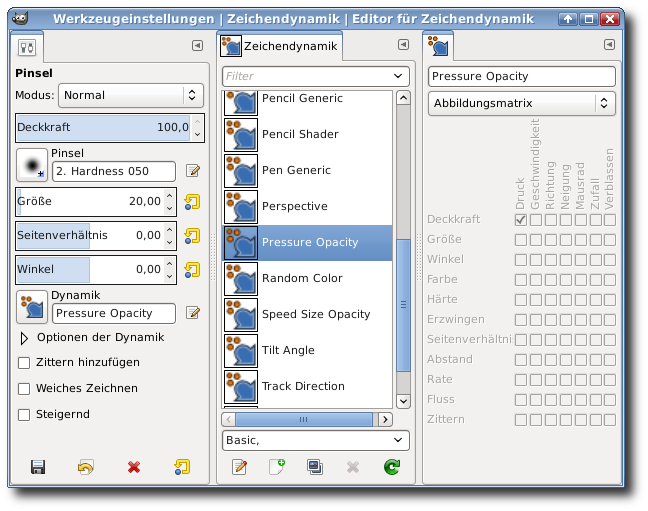648x511 pixels.
Task: Delete tool options preset red X
Action: [133, 467]
